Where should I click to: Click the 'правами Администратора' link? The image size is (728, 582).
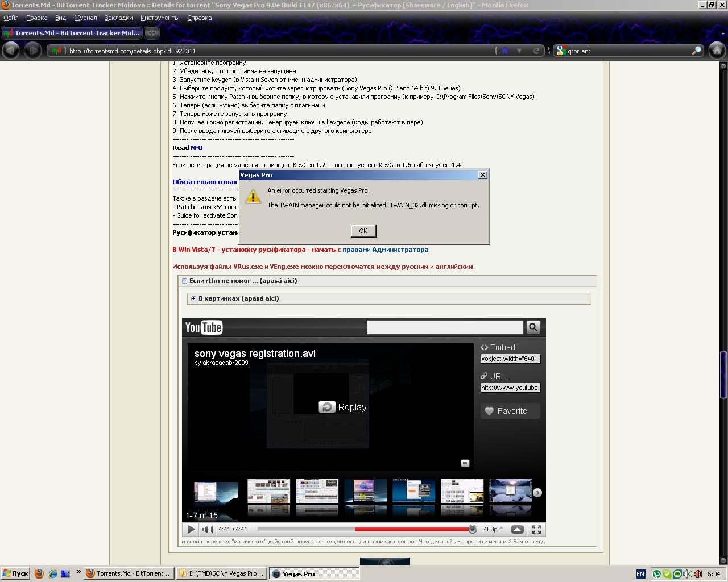click(386, 250)
